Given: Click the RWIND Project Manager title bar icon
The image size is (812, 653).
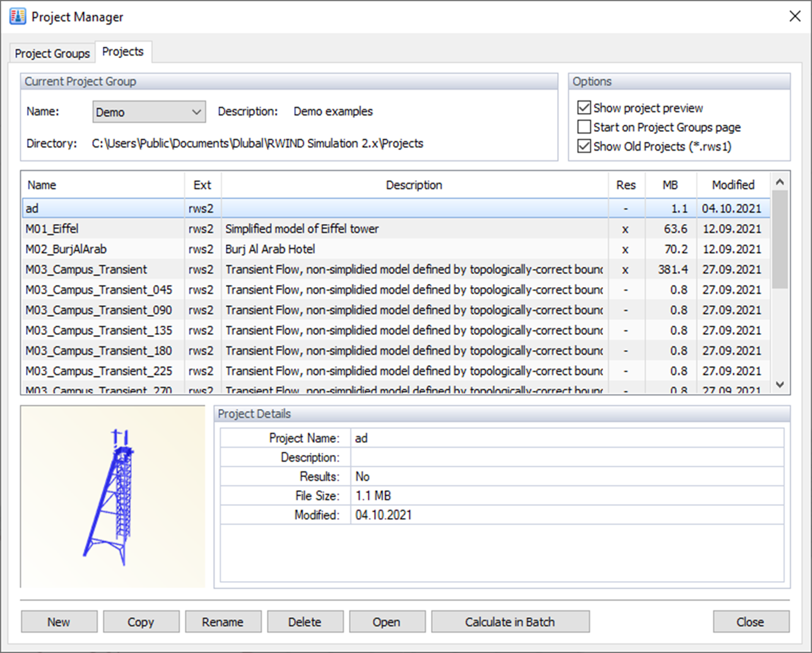Looking at the screenshot, I should (17, 16).
